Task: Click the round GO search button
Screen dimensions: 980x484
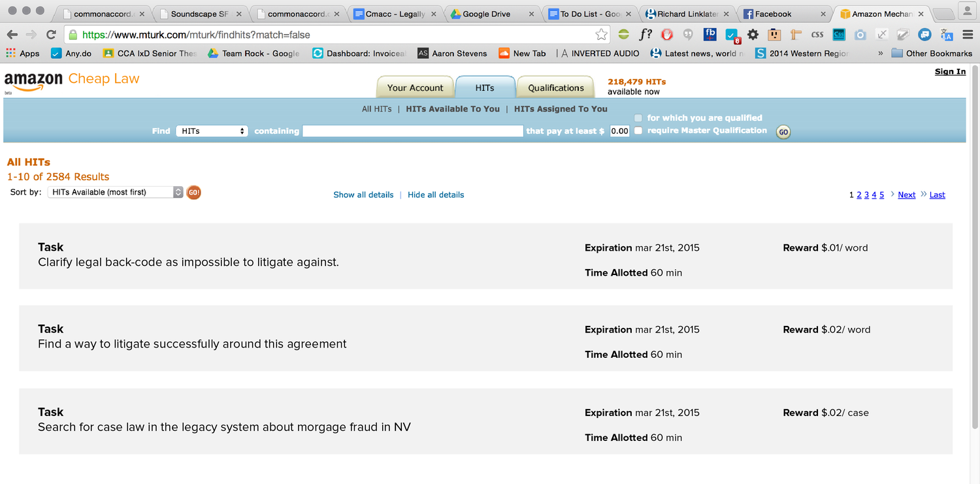Action: (x=783, y=132)
